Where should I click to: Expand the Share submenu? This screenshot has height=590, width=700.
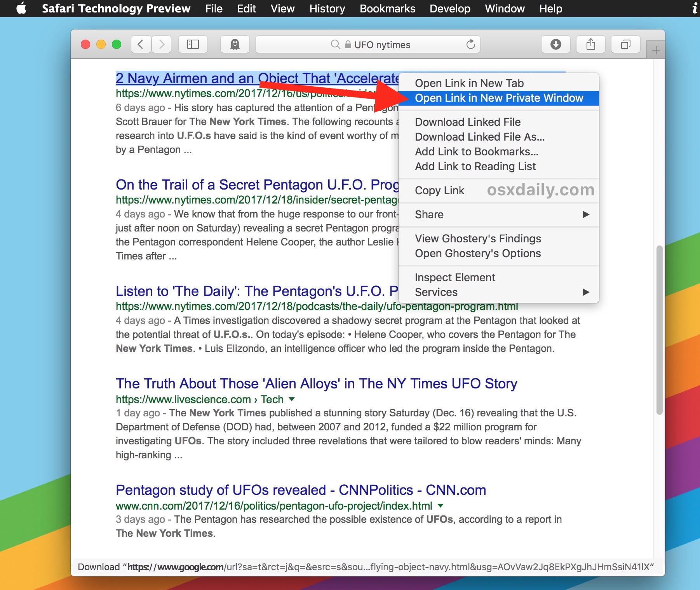click(499, 214)
